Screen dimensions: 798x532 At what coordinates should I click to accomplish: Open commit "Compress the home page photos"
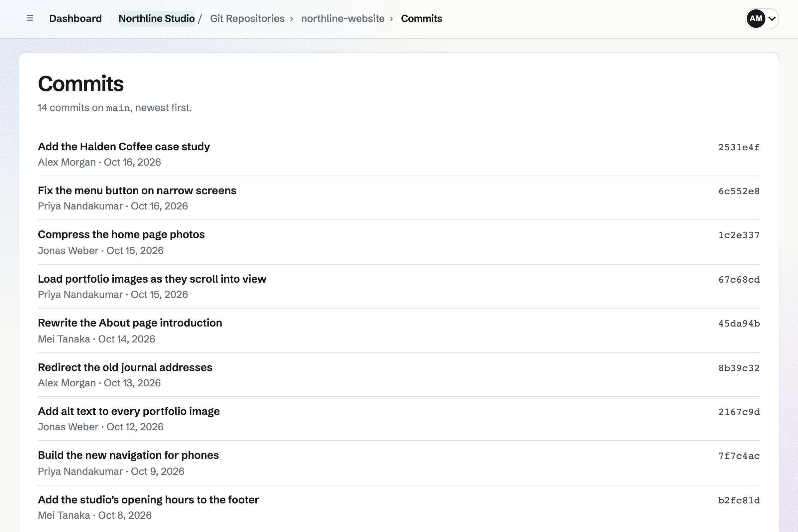point(121,234)
